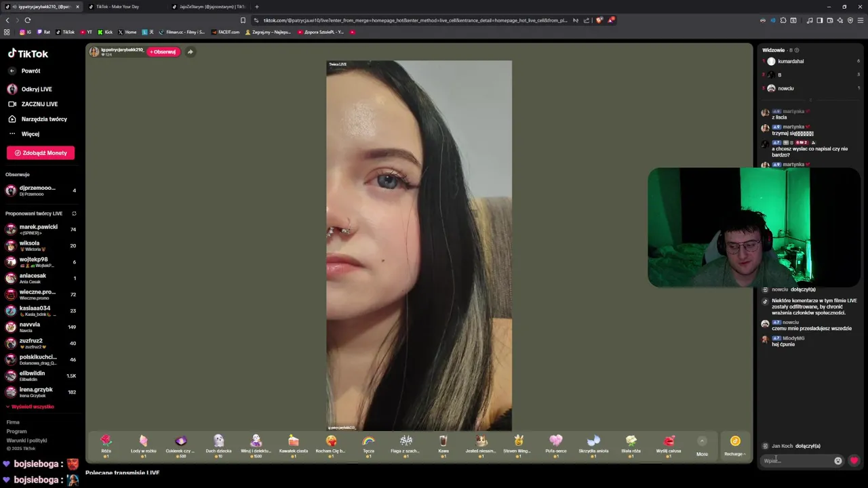Click the viewers info icon beside Widzowie
The width and height of the screenshot is (868, 488).
coord(796,50)
